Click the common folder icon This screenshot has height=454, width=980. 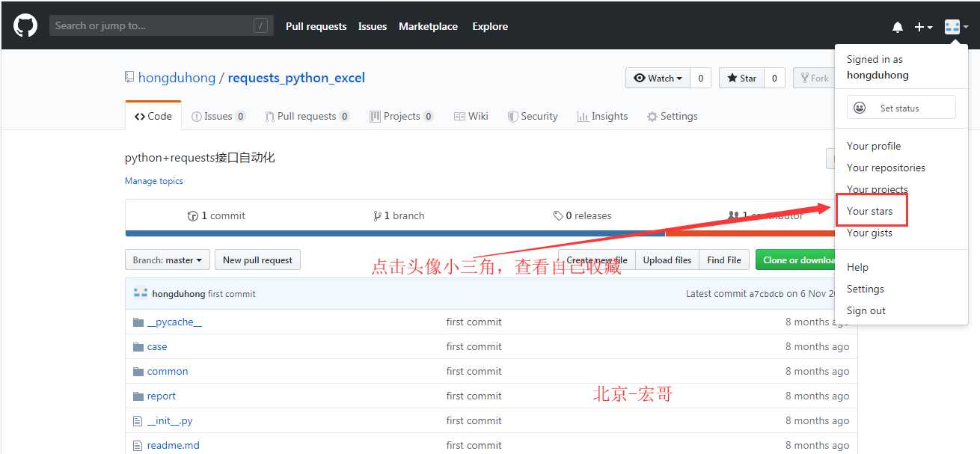coord(138,371)
